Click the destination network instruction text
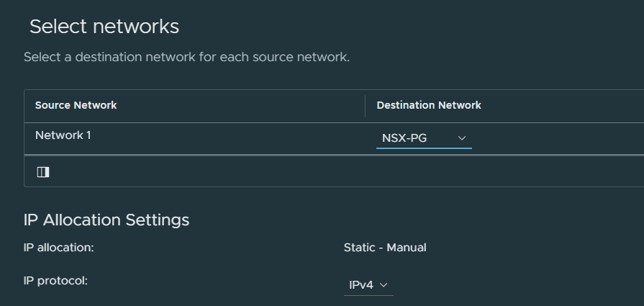This screenshot has width=644, height=306. coord(186,57)
